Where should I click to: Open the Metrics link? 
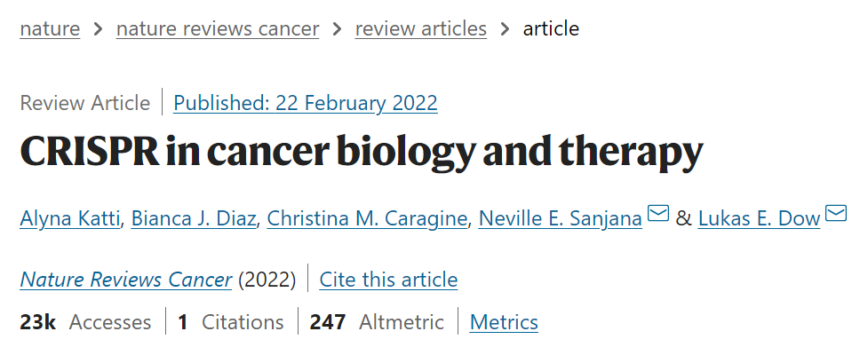tap(504, 321)
